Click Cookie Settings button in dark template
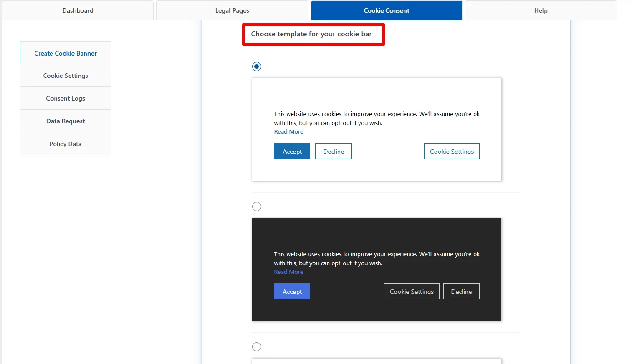637x364 pixels. click(412, 292)
